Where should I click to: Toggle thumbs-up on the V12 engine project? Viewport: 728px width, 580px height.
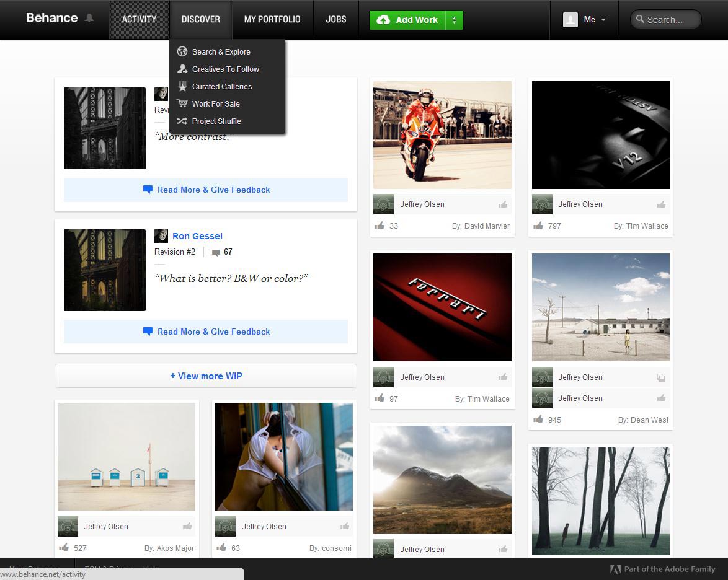[x=660, y=204]
